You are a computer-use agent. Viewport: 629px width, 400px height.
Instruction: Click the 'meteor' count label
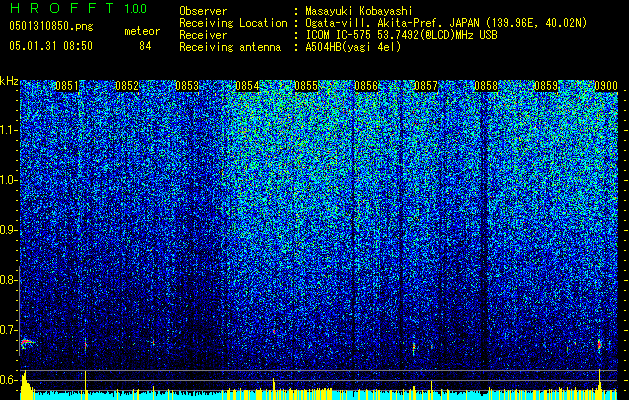click(x=142, y=31)
